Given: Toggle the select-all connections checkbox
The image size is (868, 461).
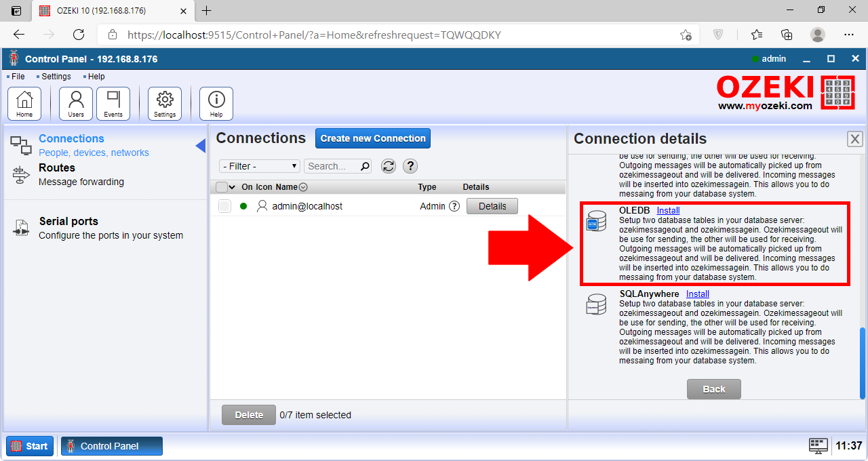Looking at the screenshot, I should click(222, 187).
